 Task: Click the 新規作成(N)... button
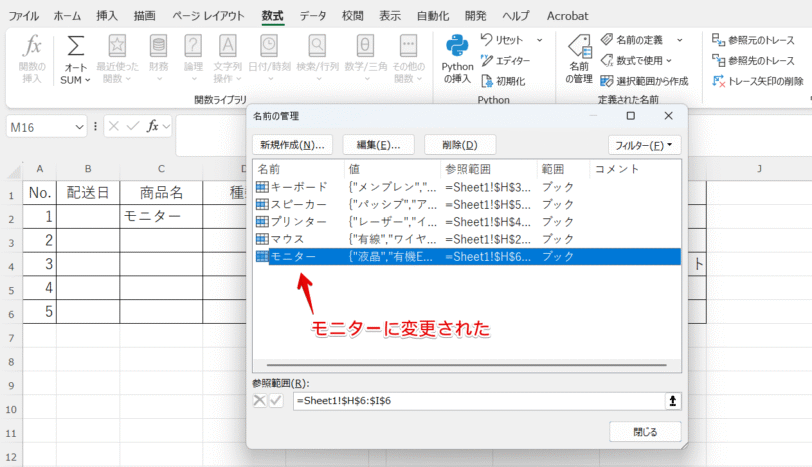(x=292, y=145)
